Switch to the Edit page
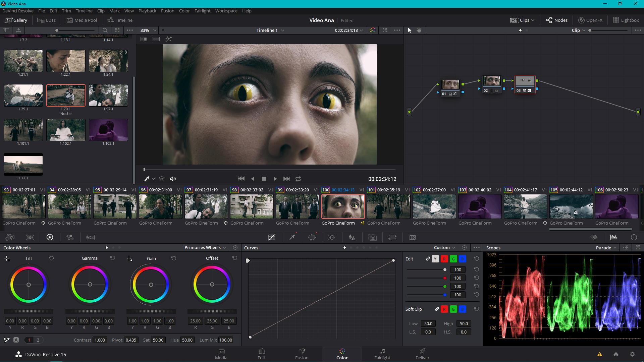This screenshot has height=362, width=644. click(x=262, y=354)
